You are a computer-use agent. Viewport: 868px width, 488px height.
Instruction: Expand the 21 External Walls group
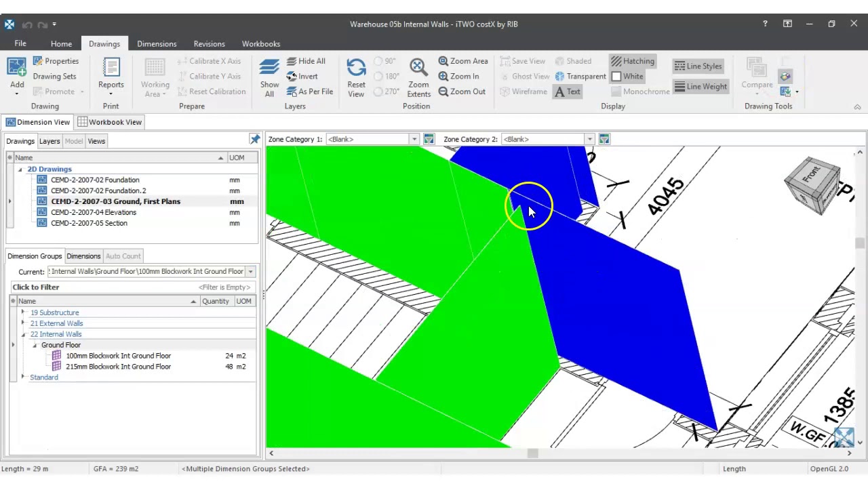click(x=23, y=323)
